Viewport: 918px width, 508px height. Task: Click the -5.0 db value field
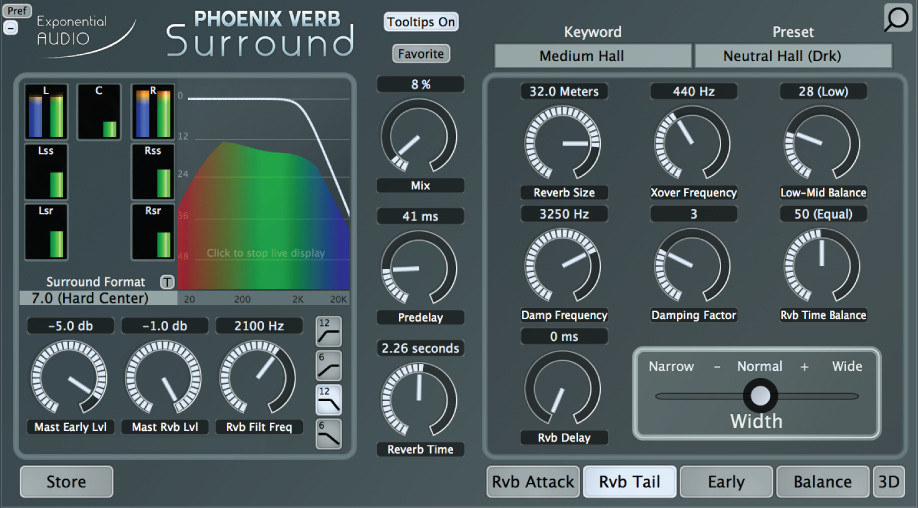(70, 326)
